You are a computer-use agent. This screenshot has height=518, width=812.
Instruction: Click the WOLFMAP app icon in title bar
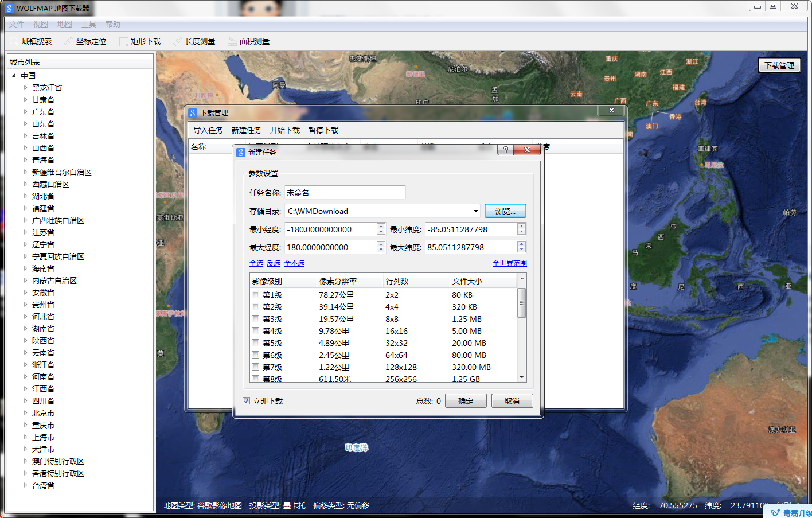[9, 8]
